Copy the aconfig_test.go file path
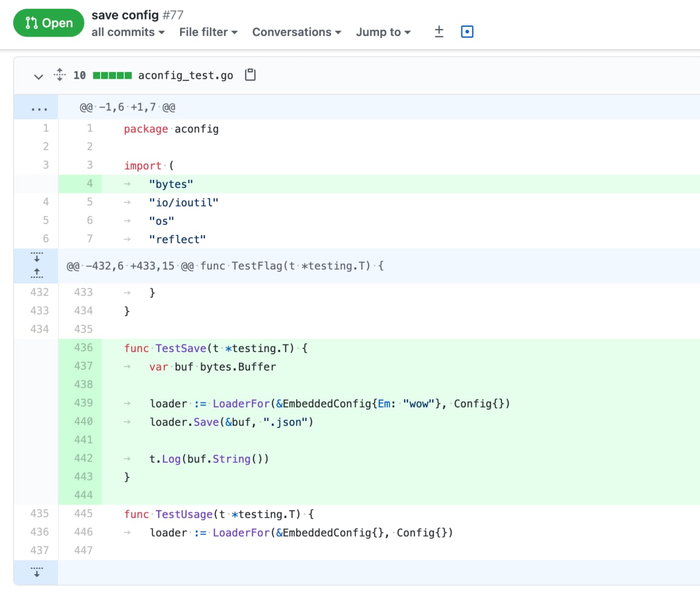This screenshot has height=597, width=700. pos(250,75)
